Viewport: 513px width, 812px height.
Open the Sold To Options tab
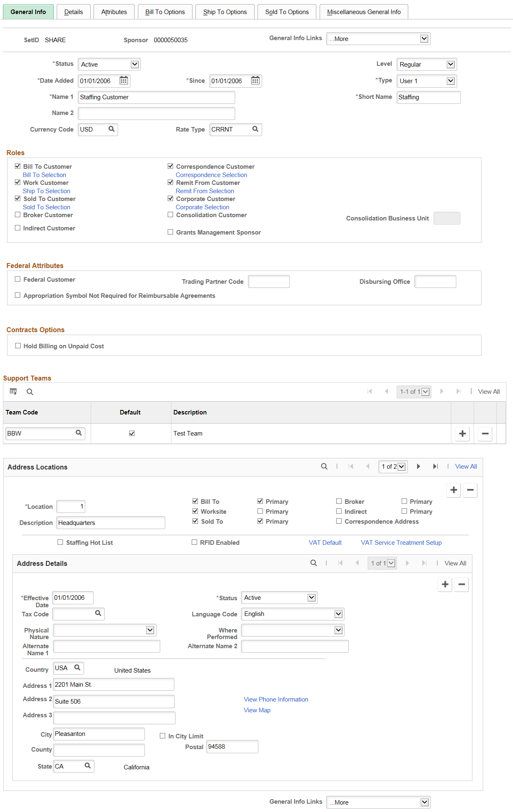pos(287,12)
